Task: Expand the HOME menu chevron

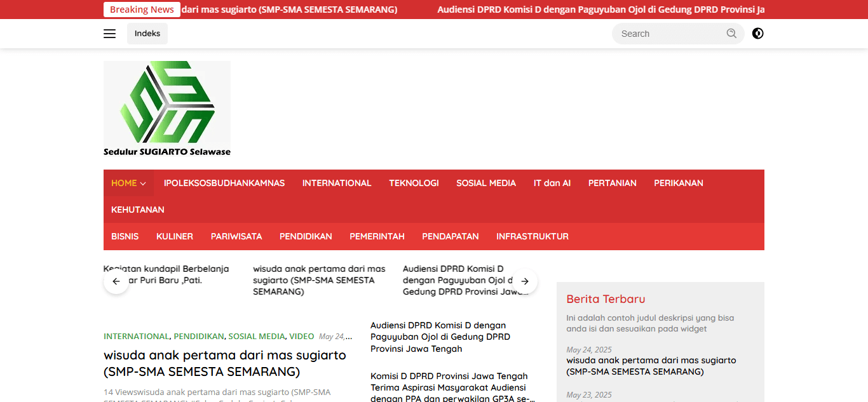Action: (143, 184)
